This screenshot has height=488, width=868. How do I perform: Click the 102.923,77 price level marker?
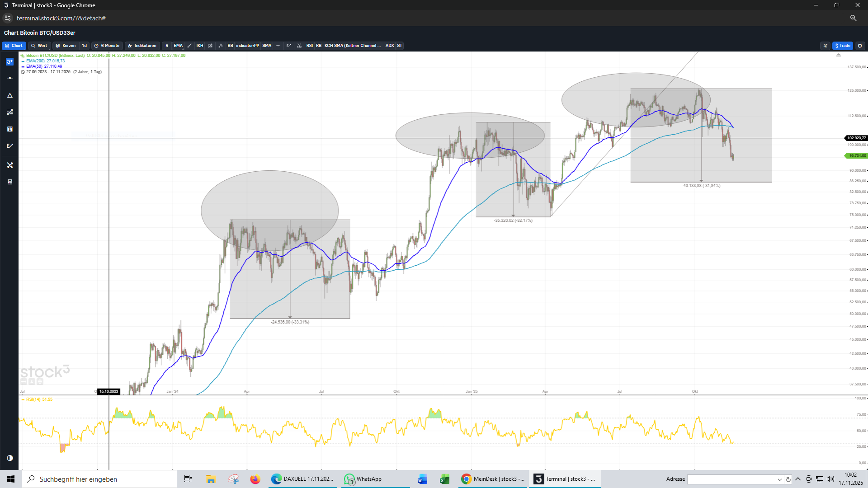pos(856,138)
